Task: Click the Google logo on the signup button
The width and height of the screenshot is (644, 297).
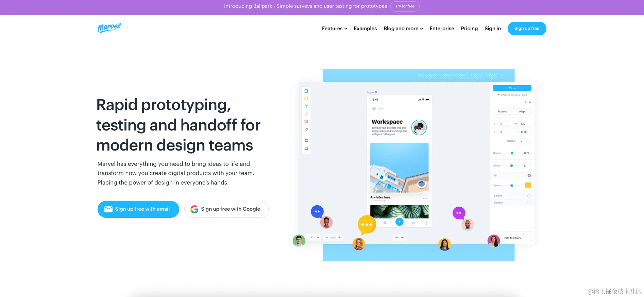Action: tap(194, 209)
